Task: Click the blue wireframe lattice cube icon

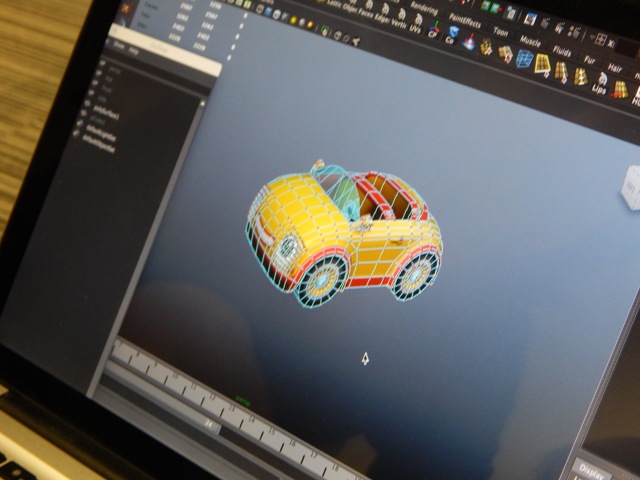Action: [524, 59]
